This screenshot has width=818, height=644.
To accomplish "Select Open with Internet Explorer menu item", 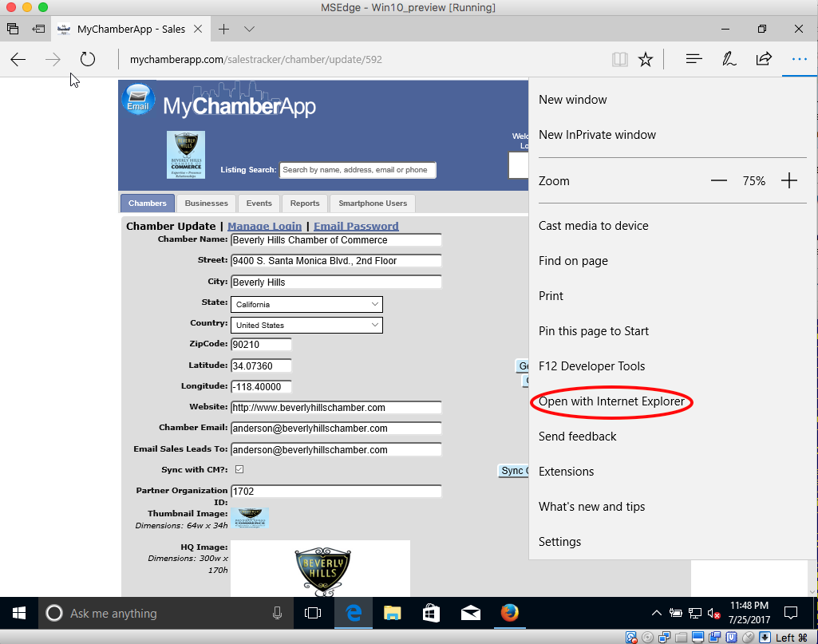I will point(611,401).
